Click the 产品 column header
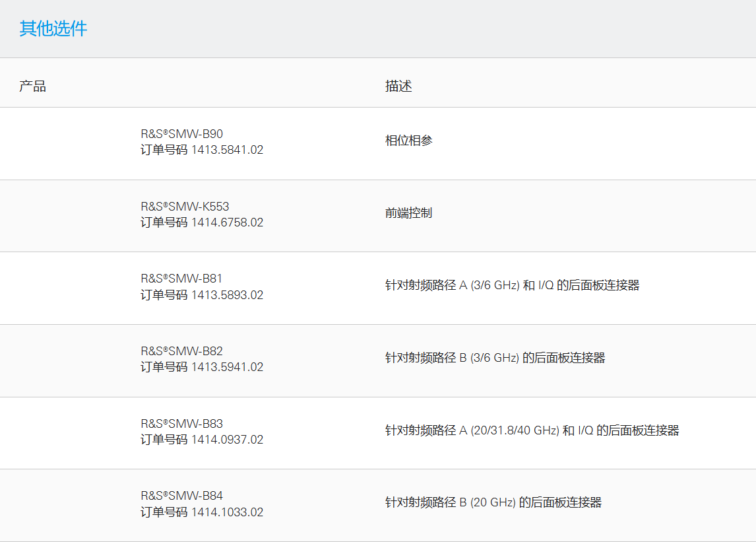This screenshot has height=542, width=756. 32,86
